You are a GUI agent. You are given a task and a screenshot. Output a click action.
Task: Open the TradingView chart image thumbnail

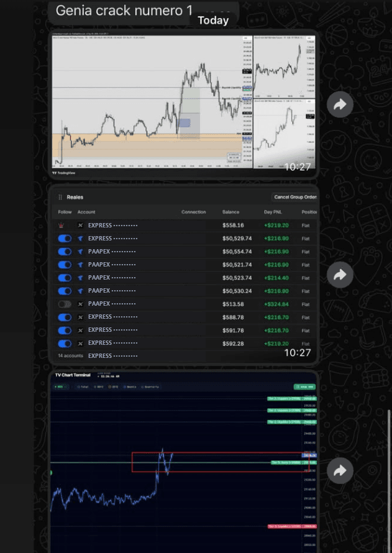coord(184,104)
